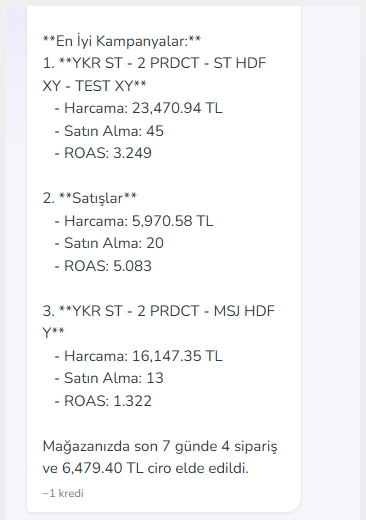Click the Satın Alma: 13 line
366x520 pixels.
[x=109, y=378]
